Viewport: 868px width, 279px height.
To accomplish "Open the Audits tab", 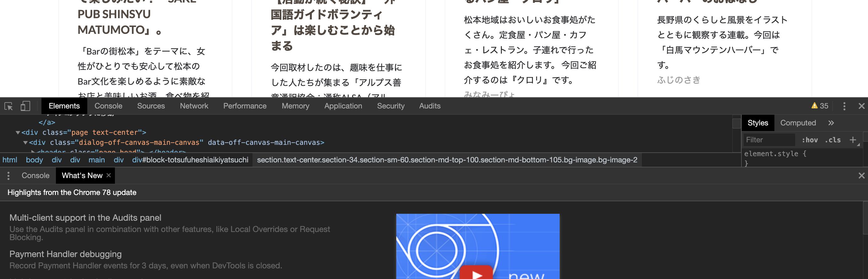I will (430, 106).
